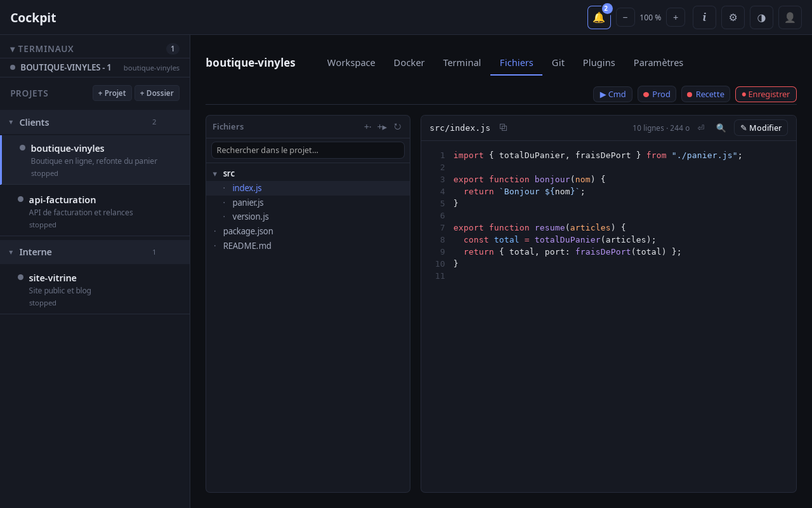Select the api-facturation project

pos(95,211)
